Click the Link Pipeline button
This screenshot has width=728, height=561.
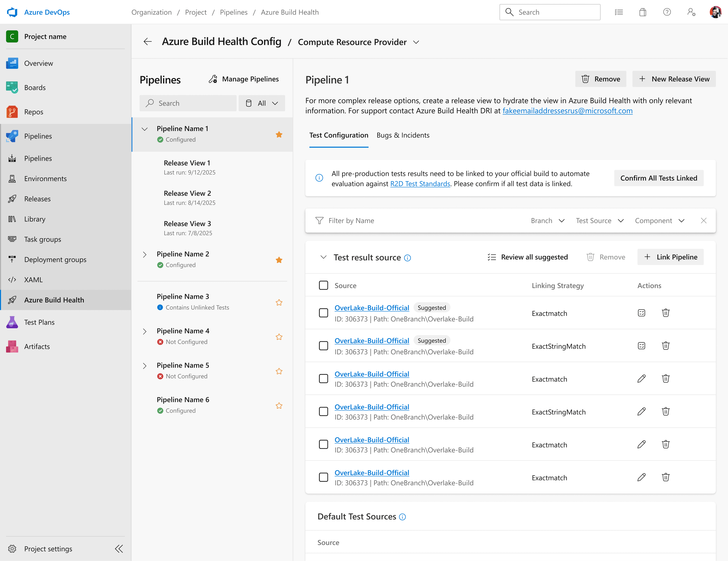pos(670,257)
